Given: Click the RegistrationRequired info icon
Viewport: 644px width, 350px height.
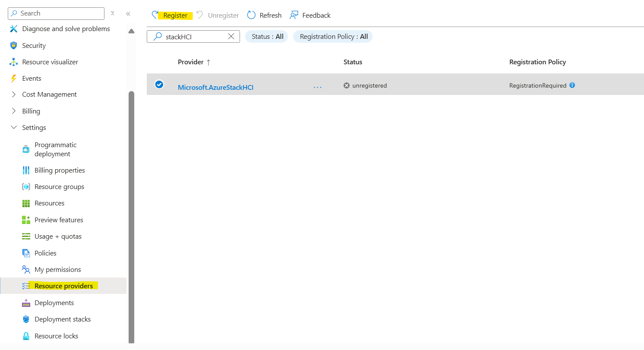Looking at the screenshot, I should click(x=572, y=85).
